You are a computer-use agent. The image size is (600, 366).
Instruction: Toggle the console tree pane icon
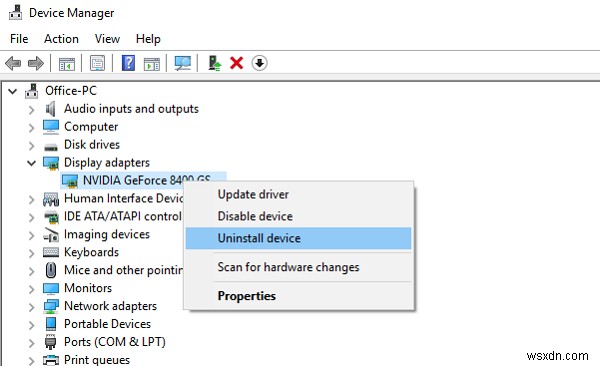(67, 64)
